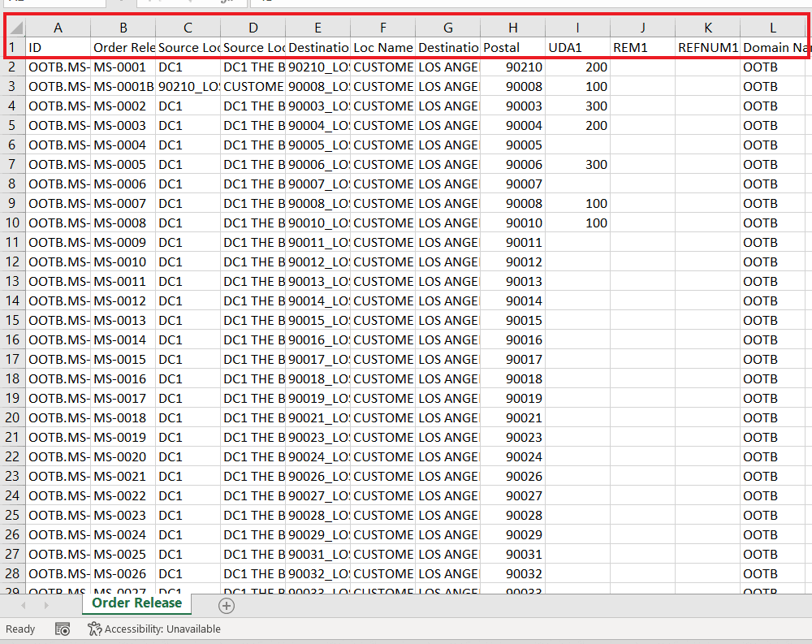Select row 10 header
The image size is (812, 644).
point(12,223)
